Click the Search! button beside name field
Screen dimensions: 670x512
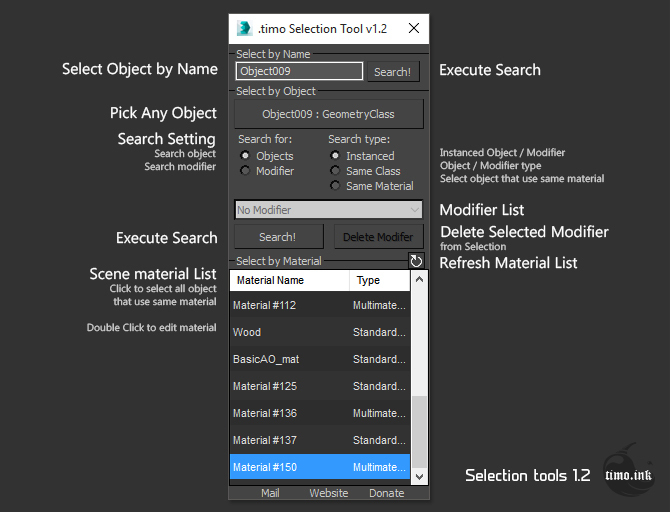tap(392, 72)
